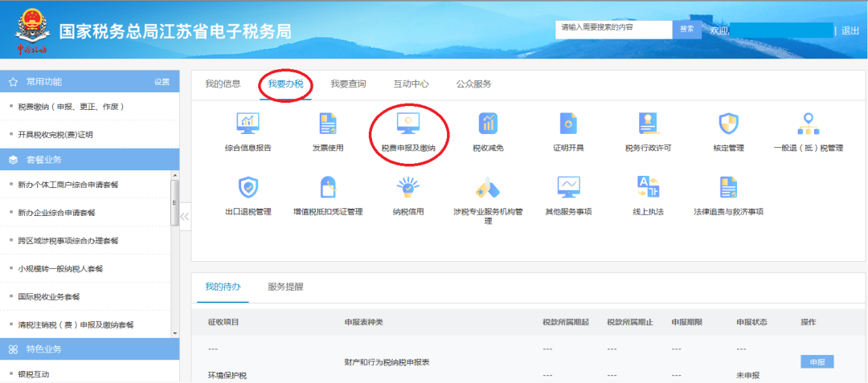Open the 证明开具 icon
This screenshot has height=383, width=868.
tap(568, 124)
